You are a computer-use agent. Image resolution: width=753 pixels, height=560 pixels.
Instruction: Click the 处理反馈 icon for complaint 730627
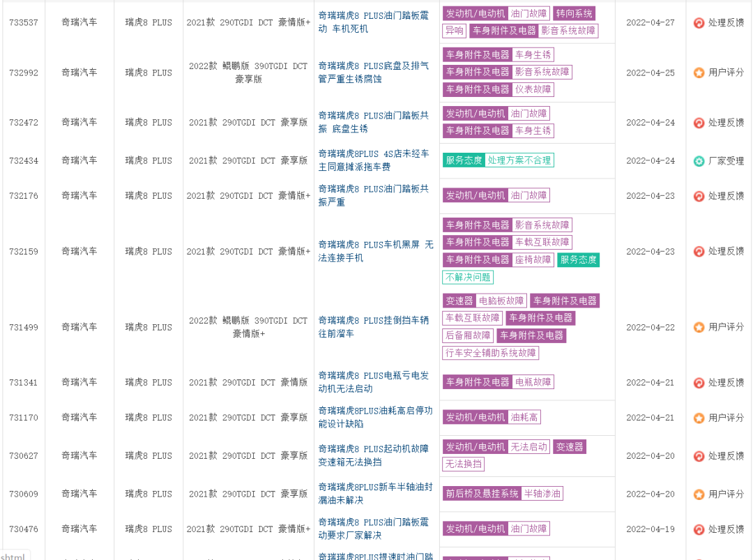tap(699, 456)
